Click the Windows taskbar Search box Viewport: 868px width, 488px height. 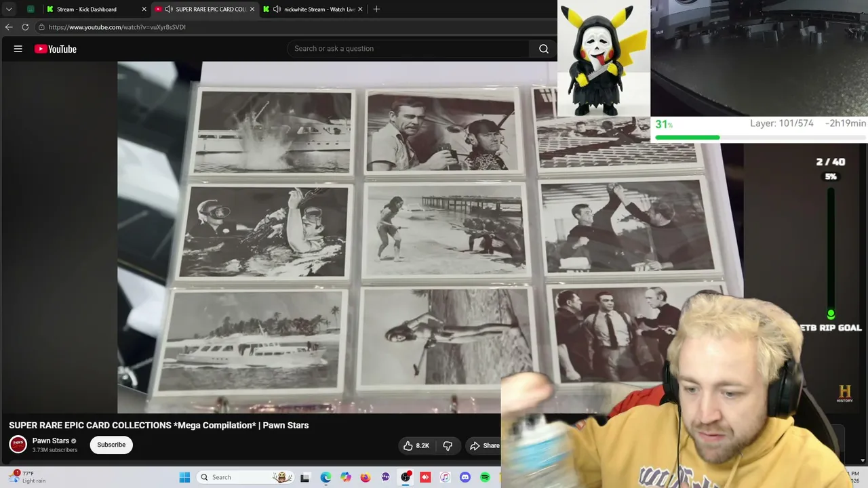click(x=245, y=477)
